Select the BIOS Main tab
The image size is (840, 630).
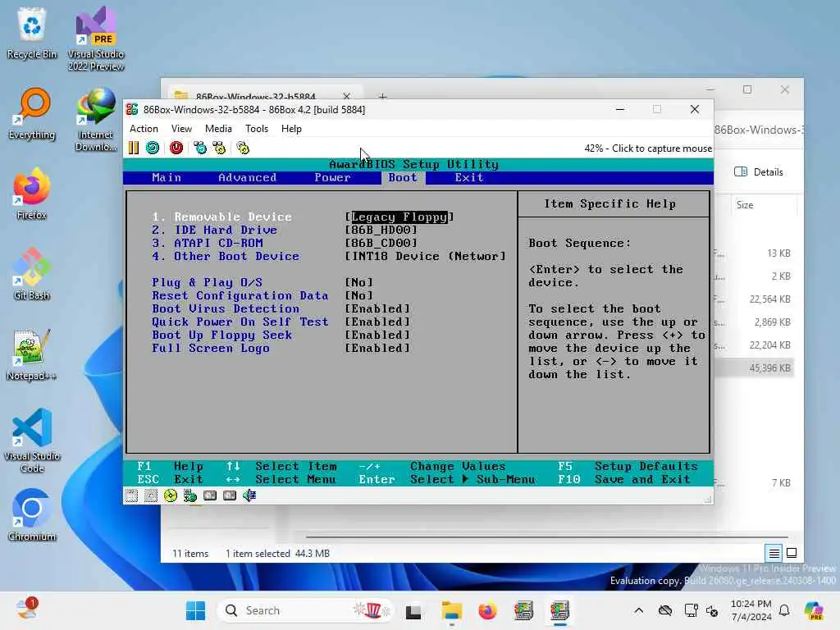click(167, 178)
